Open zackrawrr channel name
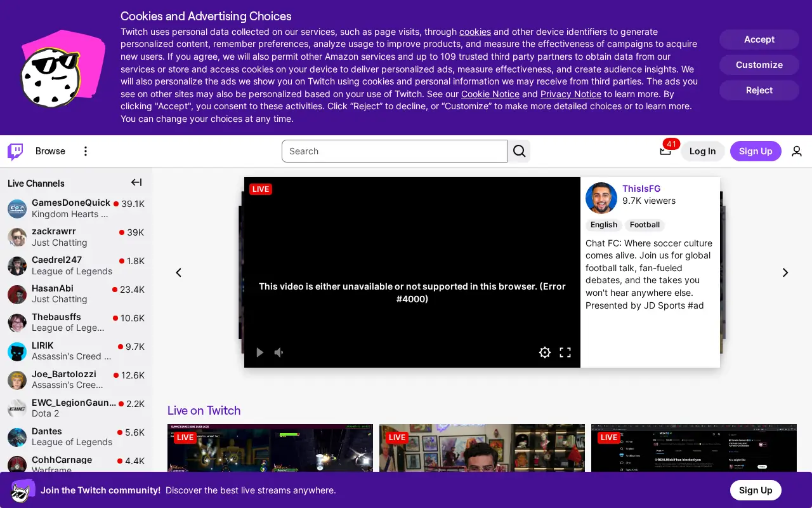Viewport: 812px width, 508px height. [x=54, y=231]
